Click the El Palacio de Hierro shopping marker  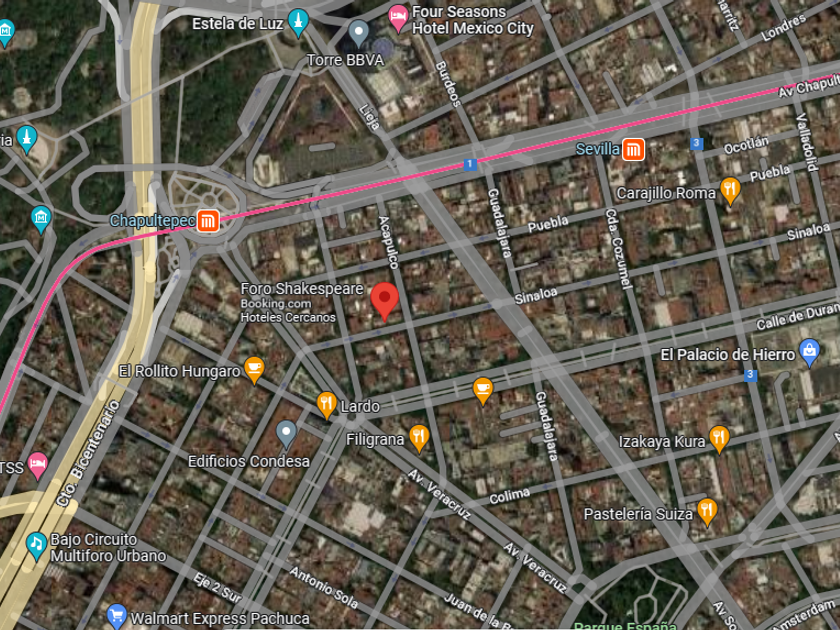click(809, 352)
